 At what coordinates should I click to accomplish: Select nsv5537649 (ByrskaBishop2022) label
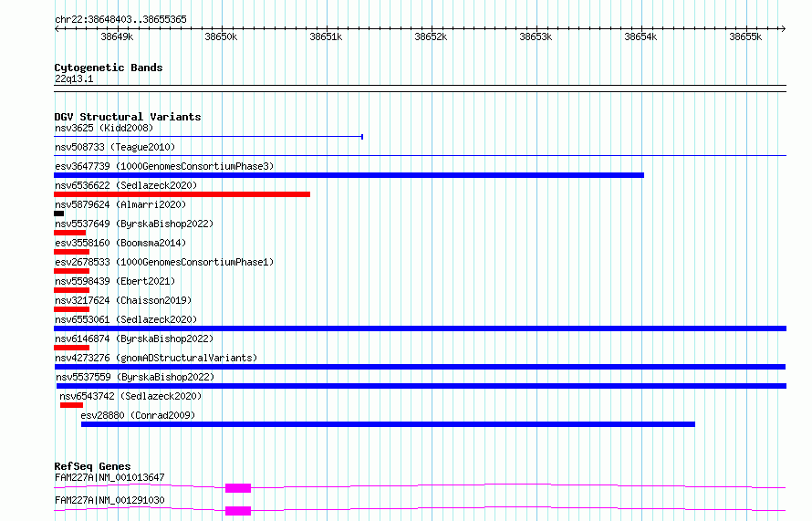click(134, 224)
